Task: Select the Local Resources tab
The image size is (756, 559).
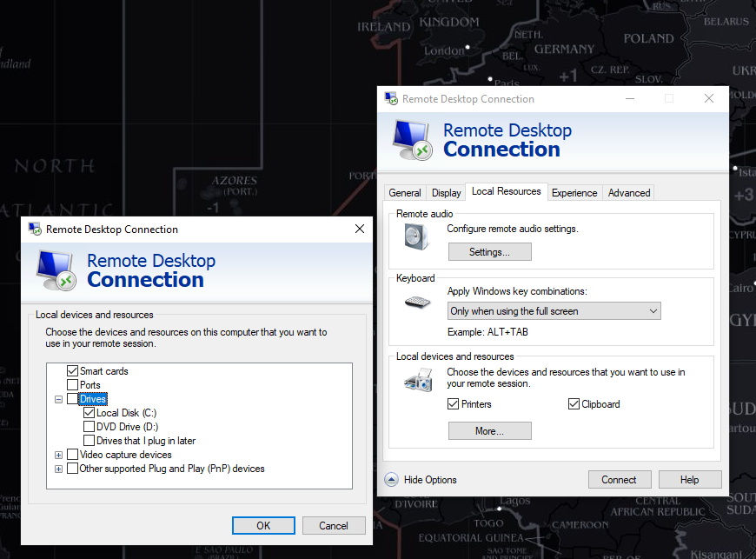Action: [507, 191]
